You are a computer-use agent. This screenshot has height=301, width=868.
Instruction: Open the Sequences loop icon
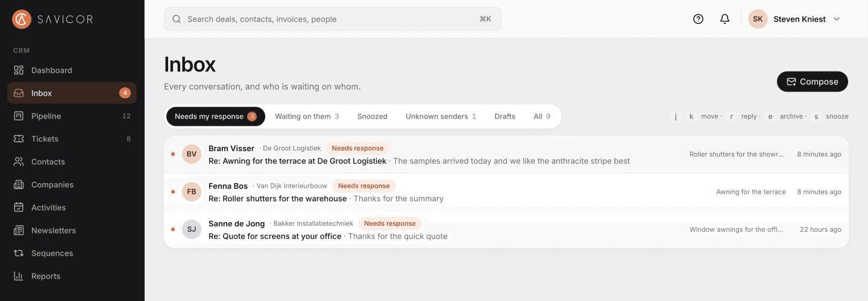click(19, 253)
